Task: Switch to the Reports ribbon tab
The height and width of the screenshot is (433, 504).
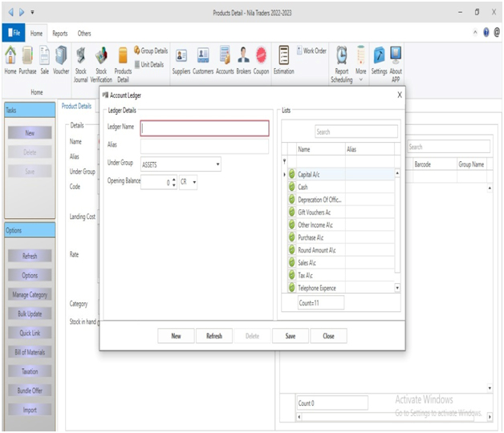Action: point(59,34)
